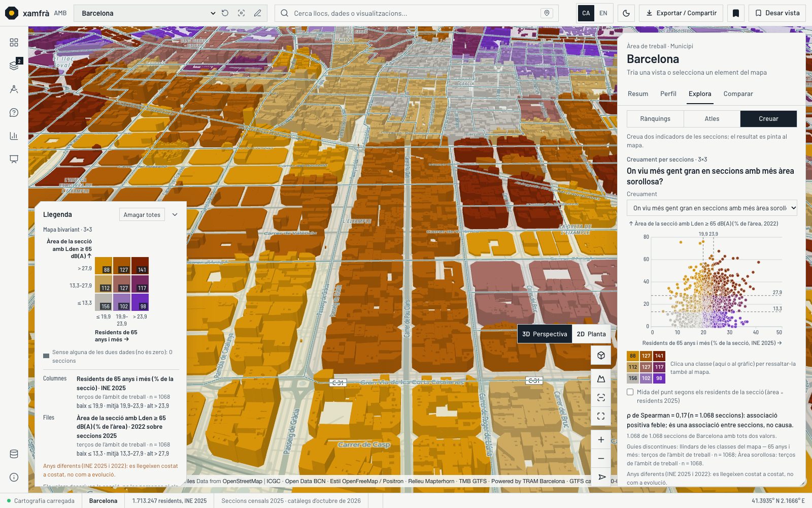Viewport: 812px width, 508px height.
Task: Select the Rànquings sub-tab
Action: [655, 119]
